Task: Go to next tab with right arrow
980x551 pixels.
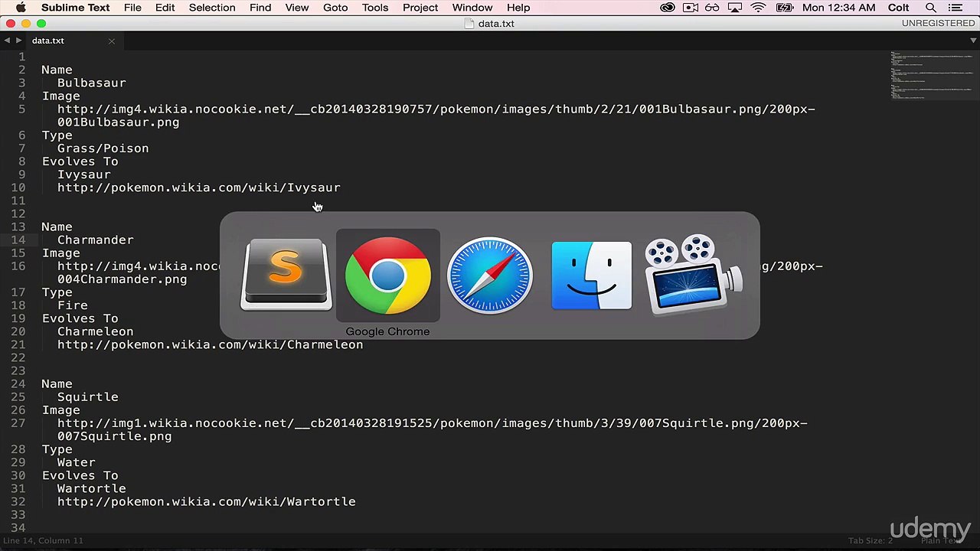Action: coord(18,41)
